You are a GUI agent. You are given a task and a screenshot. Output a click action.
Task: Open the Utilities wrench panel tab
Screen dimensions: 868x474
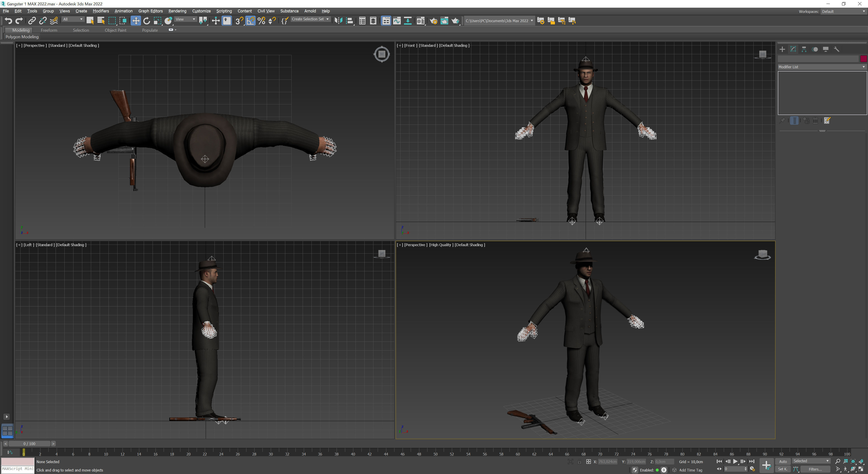pos(836,49)
